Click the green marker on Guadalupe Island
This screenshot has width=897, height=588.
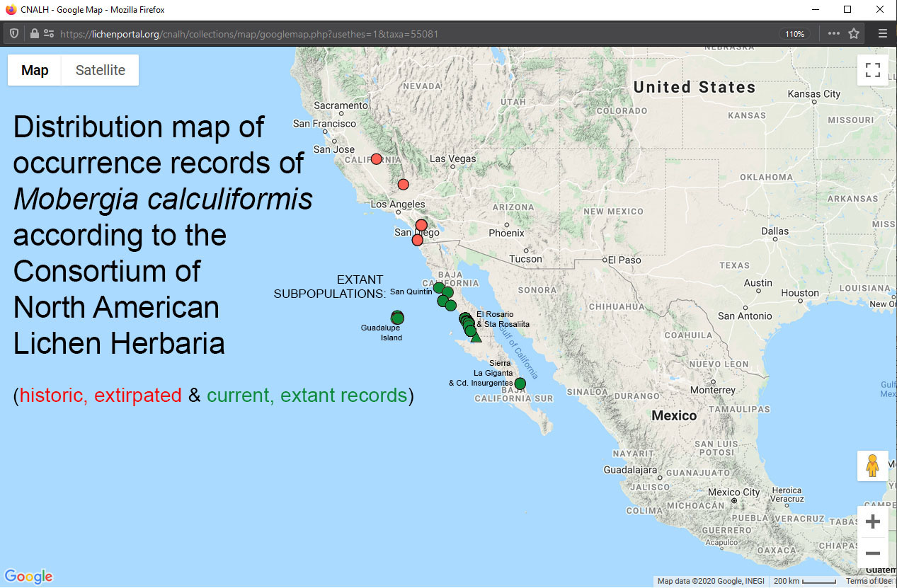pos(397,318)
